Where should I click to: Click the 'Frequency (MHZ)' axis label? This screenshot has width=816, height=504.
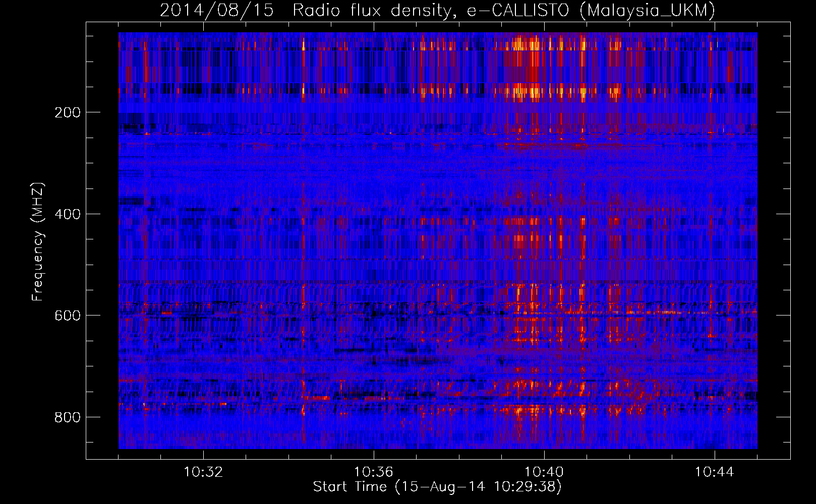[x=37, y=241]
